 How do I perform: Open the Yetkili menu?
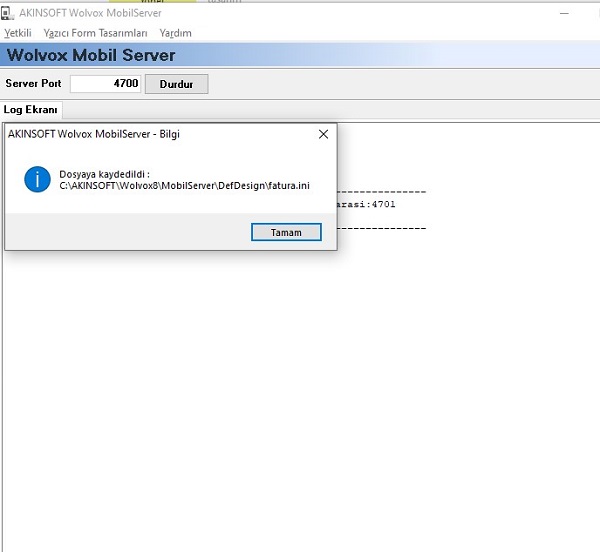(x=18, y=33)
